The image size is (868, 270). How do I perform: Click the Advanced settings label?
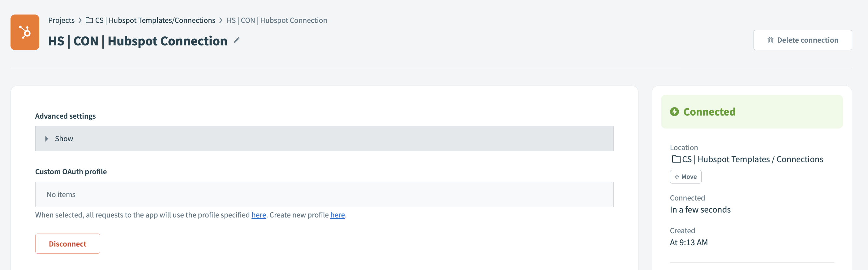click(x=65, y=116)
